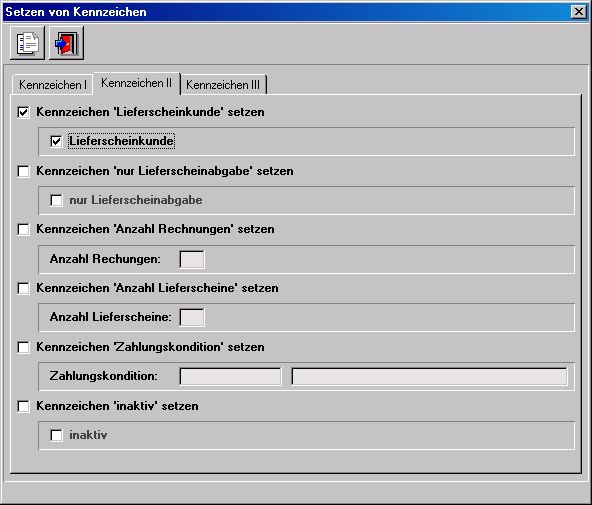Screen dimensions: 592x505
Task: Focus the Anzahl Lieferscheine input field
Action: pos(192,317)
